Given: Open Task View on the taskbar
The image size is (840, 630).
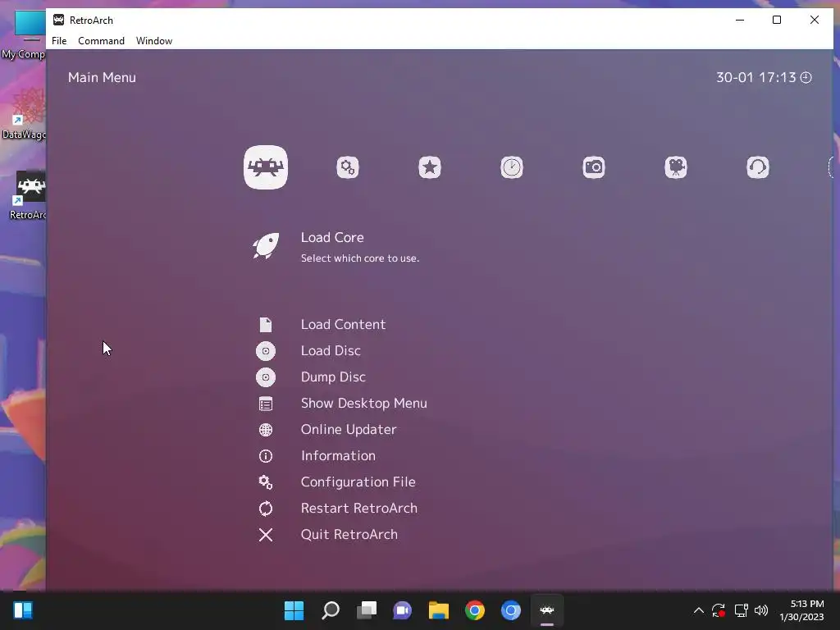Looking at the screenshot, I should (367, 610).
